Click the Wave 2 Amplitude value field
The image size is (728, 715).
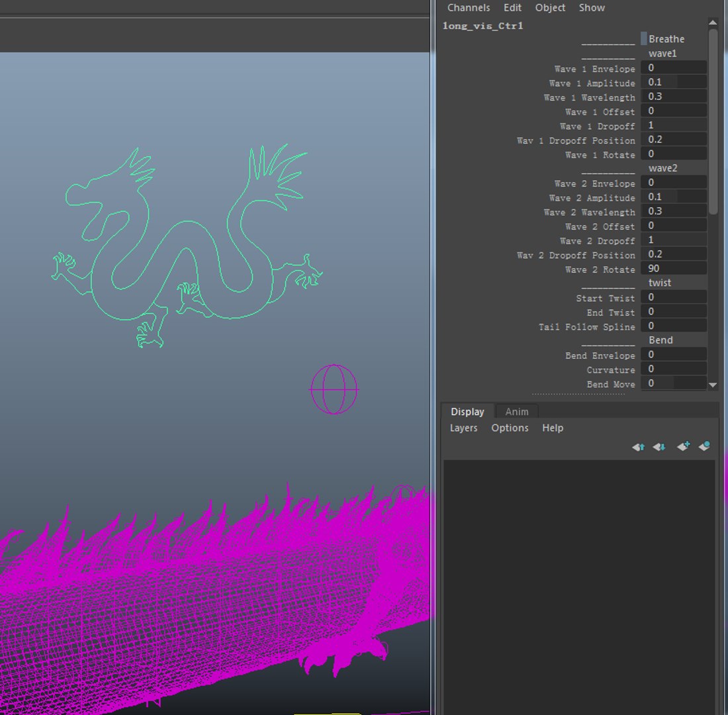pyautogui.click(x=674, y=197)
